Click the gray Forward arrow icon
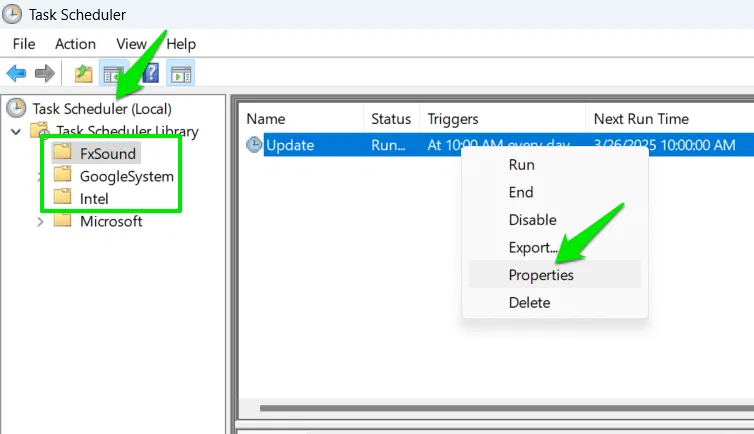 [x=45, y=74]
